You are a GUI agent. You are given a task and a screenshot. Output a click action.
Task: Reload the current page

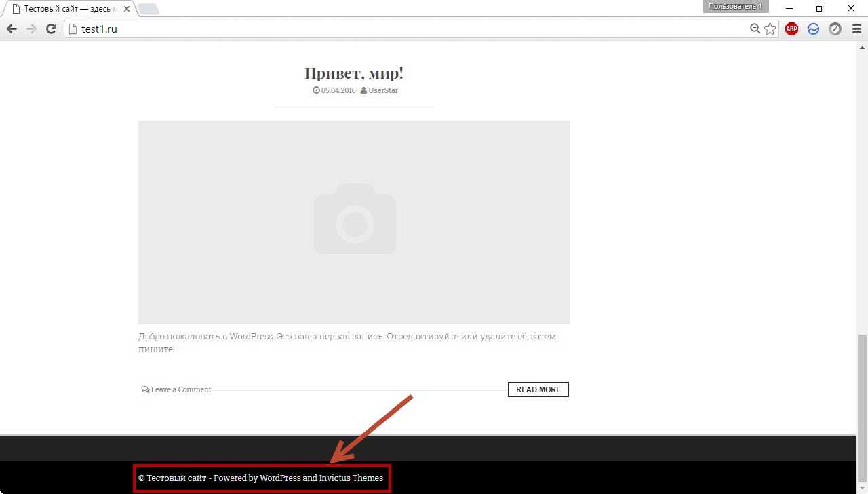(51, 28)
